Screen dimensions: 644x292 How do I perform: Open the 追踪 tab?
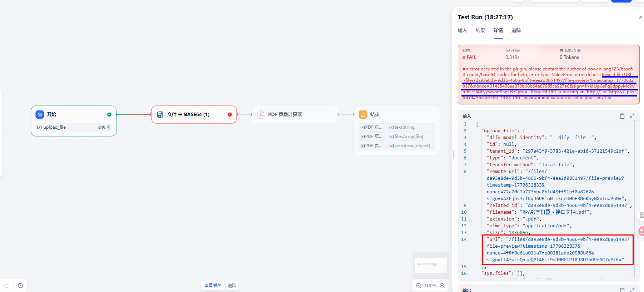click(x=516, y=31)
